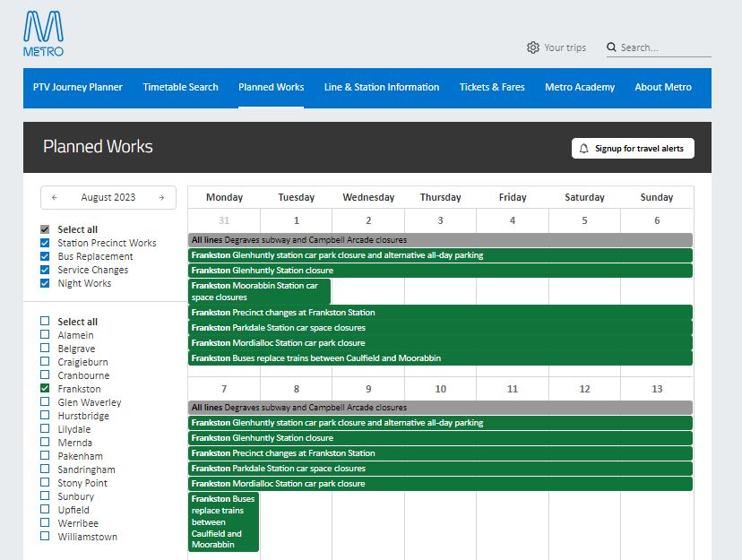Click the Metro logo
This screenshot has height=560, width=742.
point(44,34)
